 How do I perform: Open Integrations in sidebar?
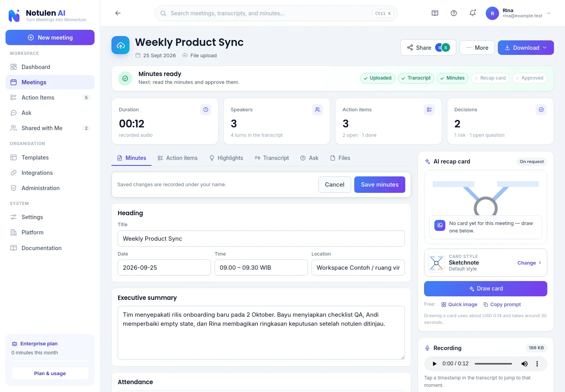50,173
